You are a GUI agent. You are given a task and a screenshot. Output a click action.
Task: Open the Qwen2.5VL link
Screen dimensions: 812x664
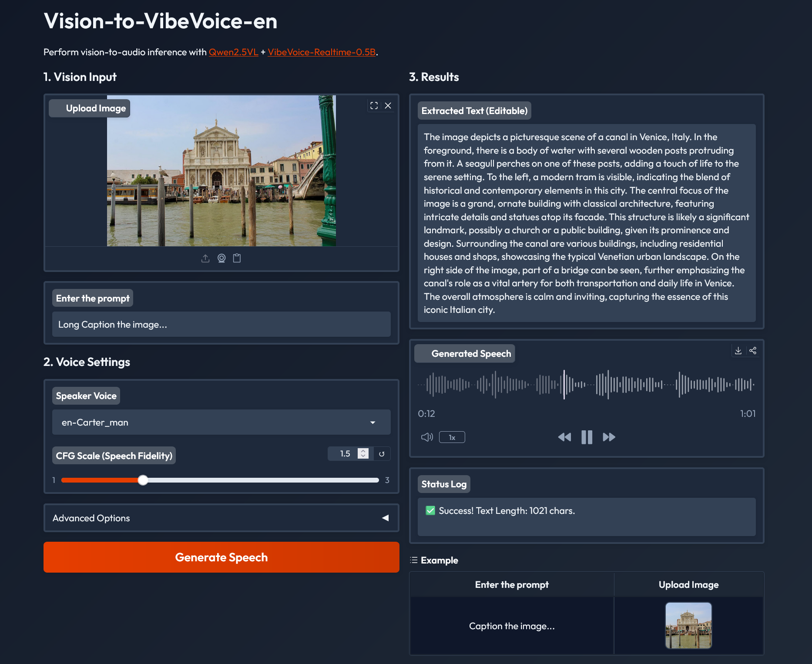(233, 52)
